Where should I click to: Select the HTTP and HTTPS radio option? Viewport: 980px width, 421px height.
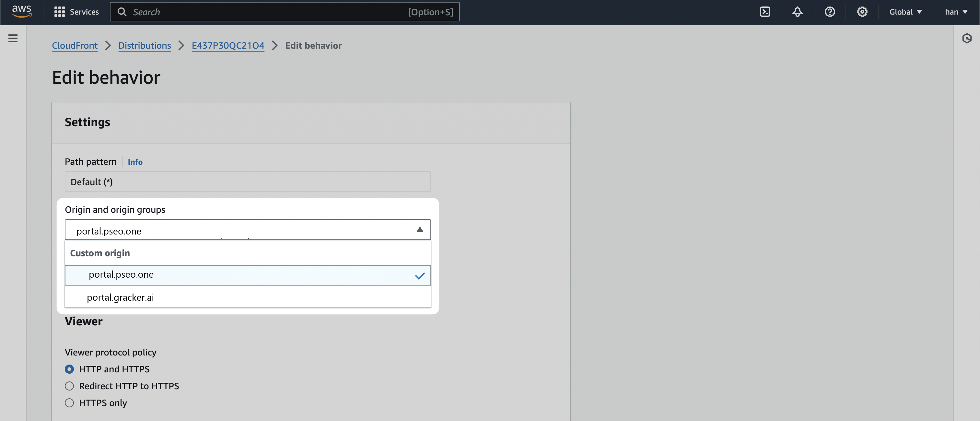[x=69, y=369]
